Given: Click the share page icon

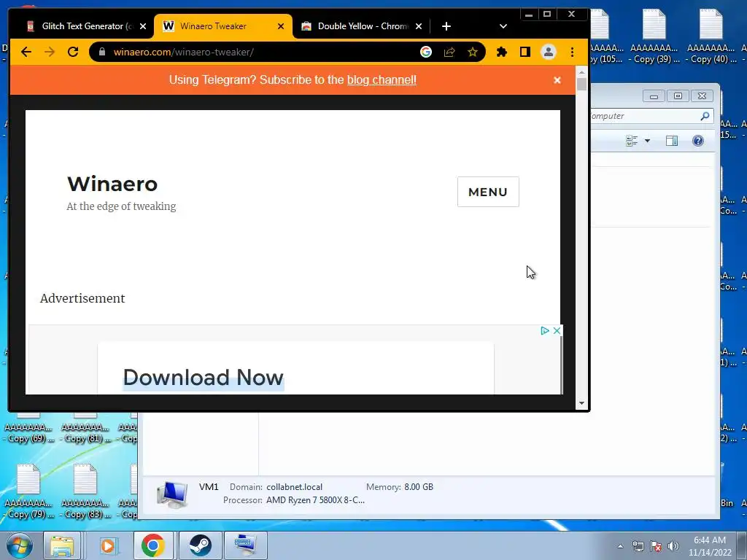Looking at the screenshot, I should (x=449, y=52).
